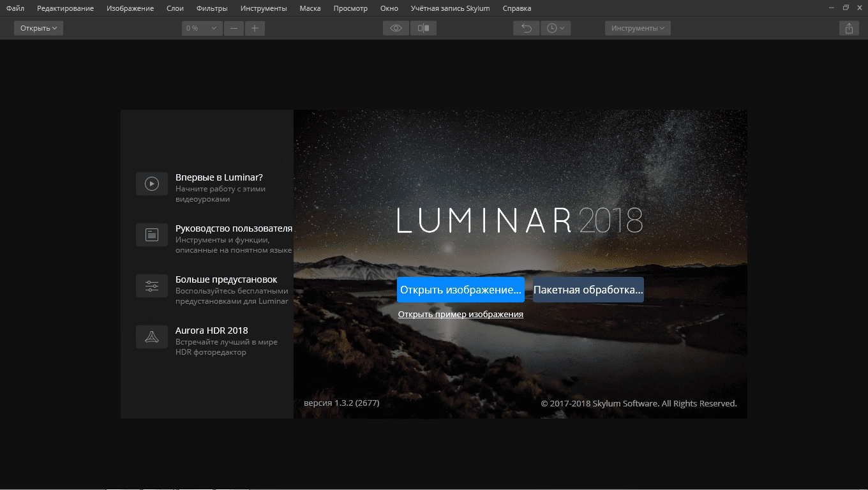Open the Окно menu

point(389,8)
